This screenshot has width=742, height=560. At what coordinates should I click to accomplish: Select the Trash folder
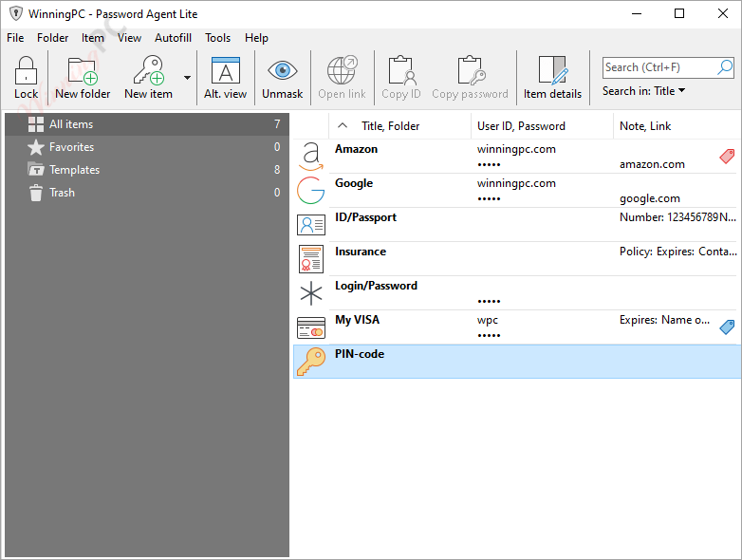coord(147,193)
